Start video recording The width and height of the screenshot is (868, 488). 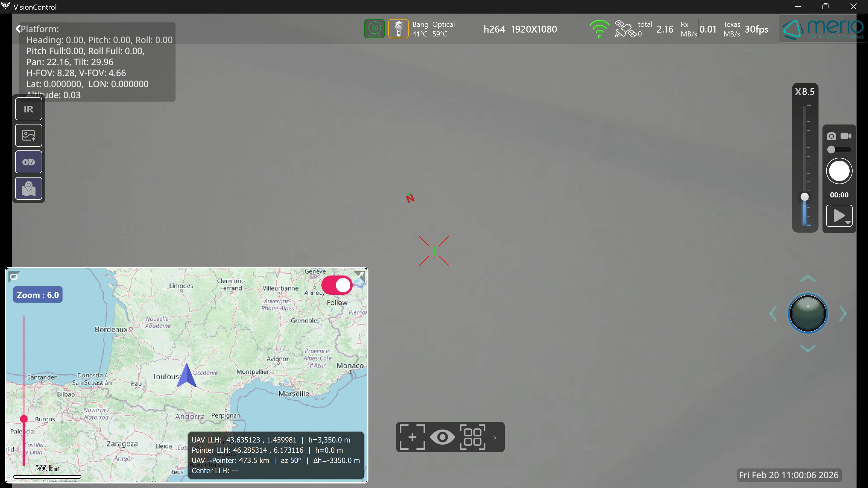click(846, 136)
